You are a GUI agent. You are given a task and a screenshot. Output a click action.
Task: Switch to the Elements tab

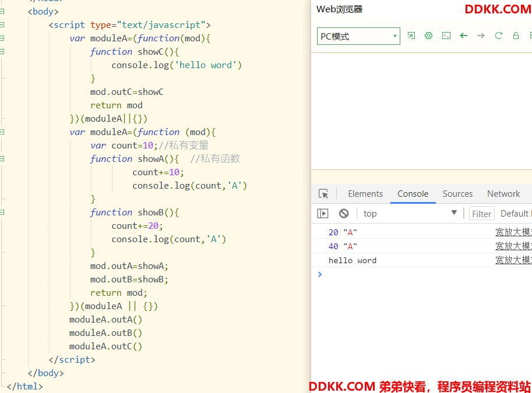(x=365, y=194)
